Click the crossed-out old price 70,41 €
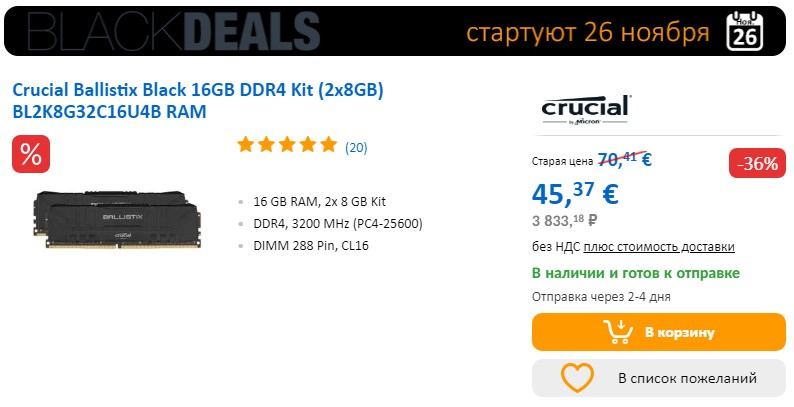 (x=624, y=157)
